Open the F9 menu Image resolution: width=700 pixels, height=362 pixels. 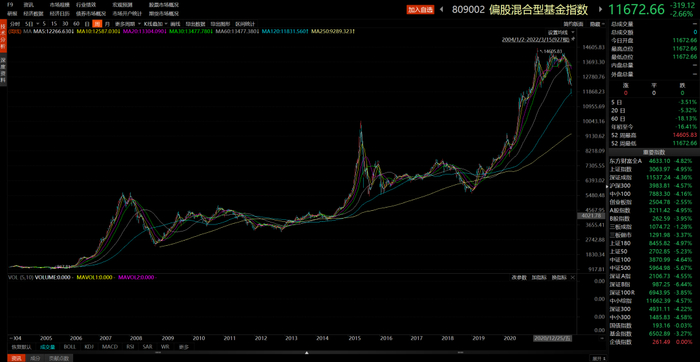pyautogui.click(x=11, y=4)
